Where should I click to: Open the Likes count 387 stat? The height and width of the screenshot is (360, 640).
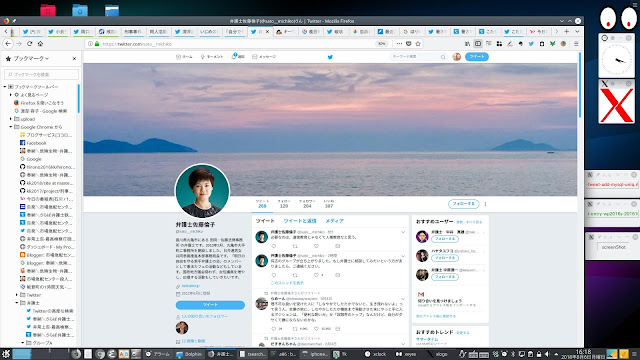(329, 204)
